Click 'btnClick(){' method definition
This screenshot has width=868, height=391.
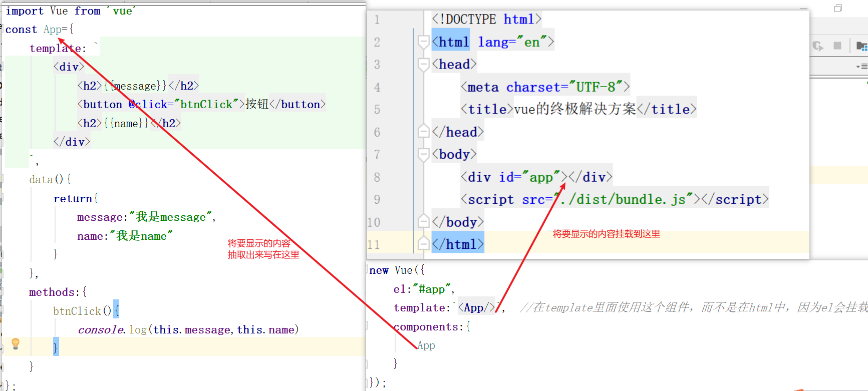tap(86, 311)
